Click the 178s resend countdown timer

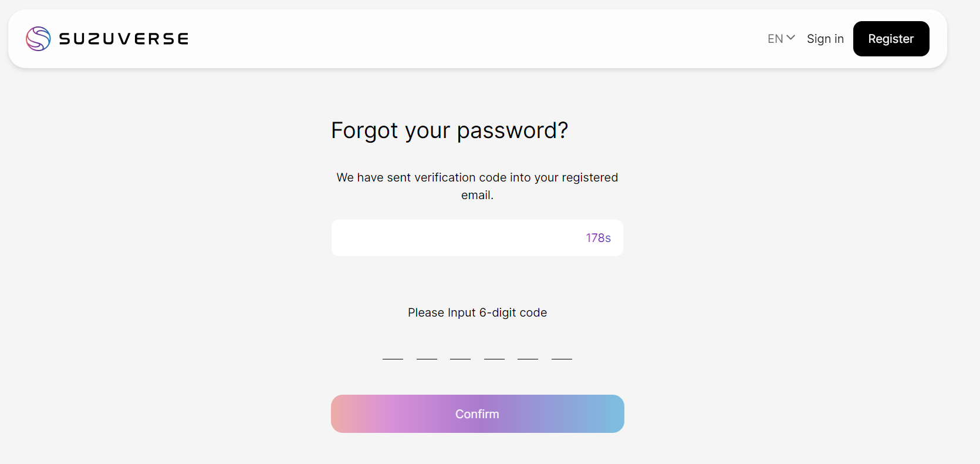[598, 238]
